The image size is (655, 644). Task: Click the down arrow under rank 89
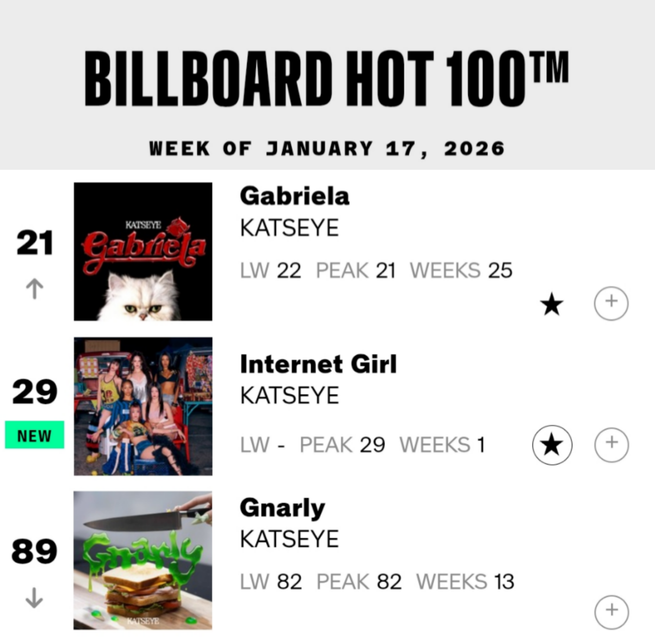tap(34, 598)
